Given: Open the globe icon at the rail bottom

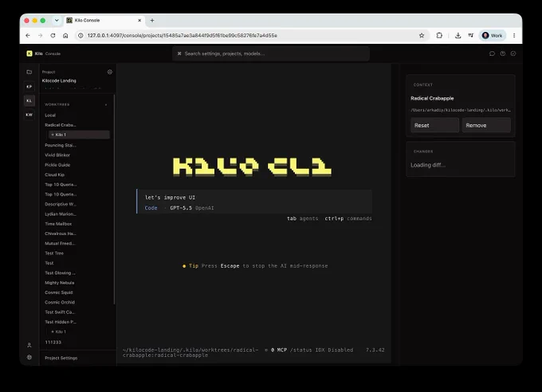Looking at the screenshot, I should pos(29,358).
